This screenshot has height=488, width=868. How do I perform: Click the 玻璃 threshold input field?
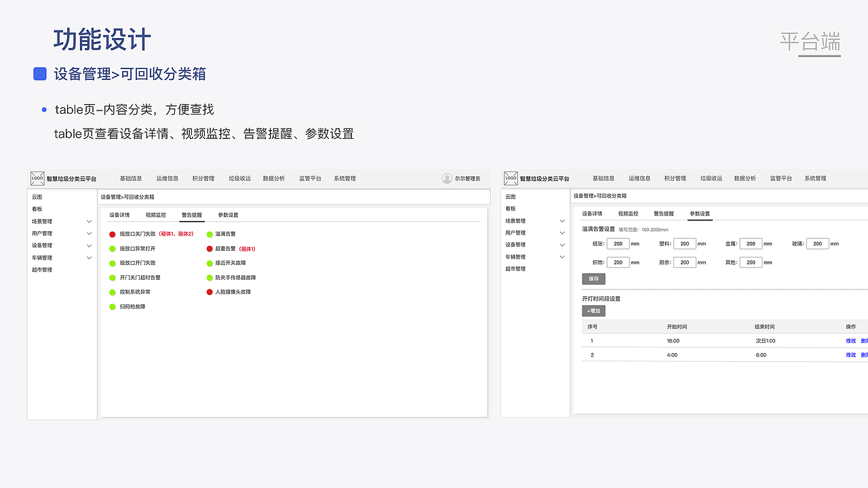(x=818, y=244)
